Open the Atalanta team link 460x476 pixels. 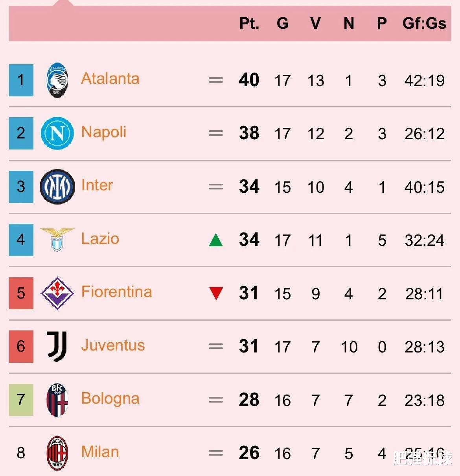[x=110, y=79]
